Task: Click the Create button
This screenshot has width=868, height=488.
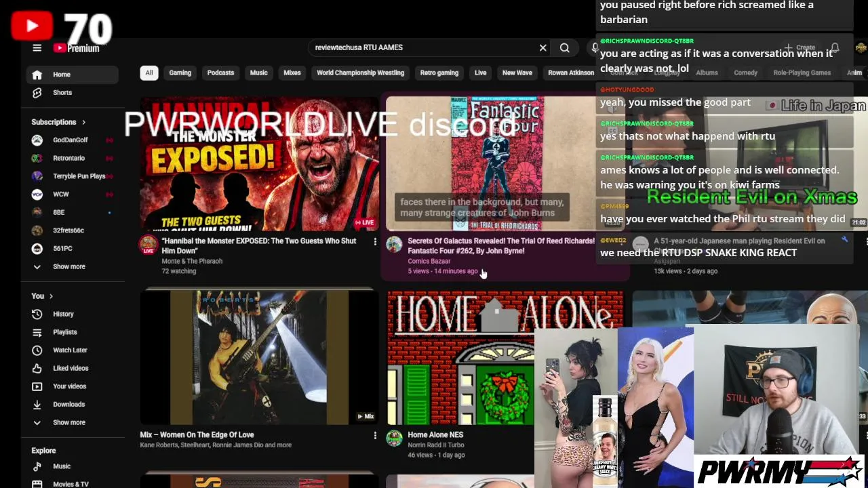Action: click(x=800, y=47)
